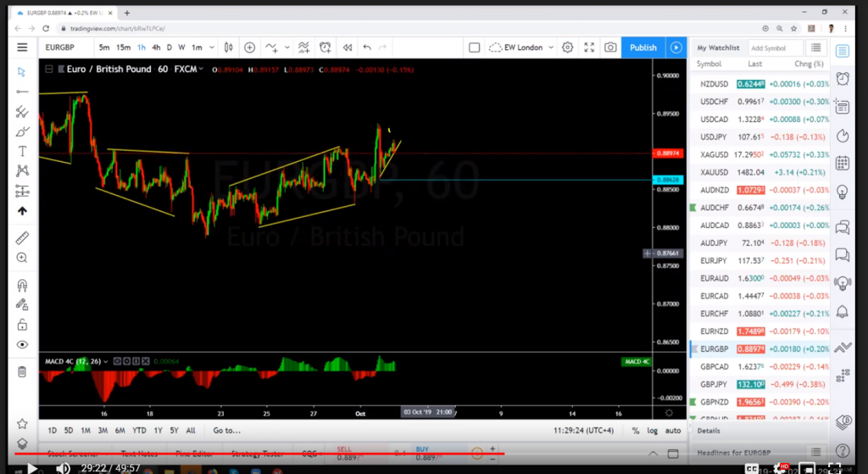This screenshot has width=868, height=474.
Task: Create an alert with alarm clock icon
Action: 325,47
